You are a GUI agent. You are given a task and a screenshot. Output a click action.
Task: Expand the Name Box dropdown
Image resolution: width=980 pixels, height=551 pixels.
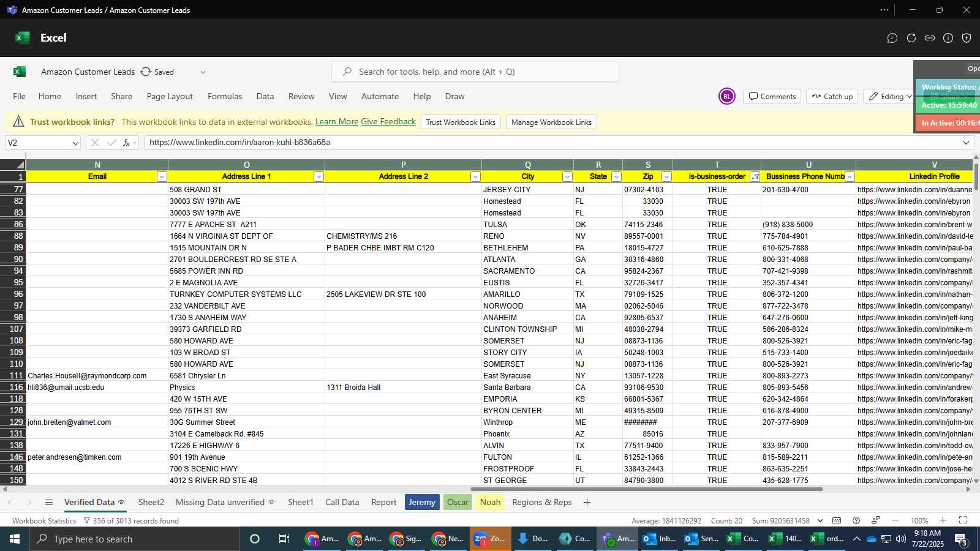(x=75, y=143)
